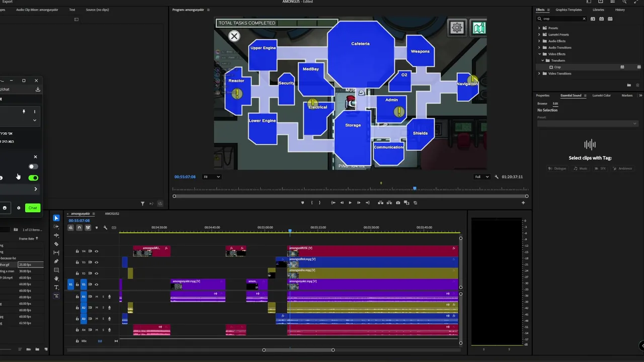Open the AMOGUS2 sequence tab
644x362 pixels.
pyautogui.click(x=112, y=214)
